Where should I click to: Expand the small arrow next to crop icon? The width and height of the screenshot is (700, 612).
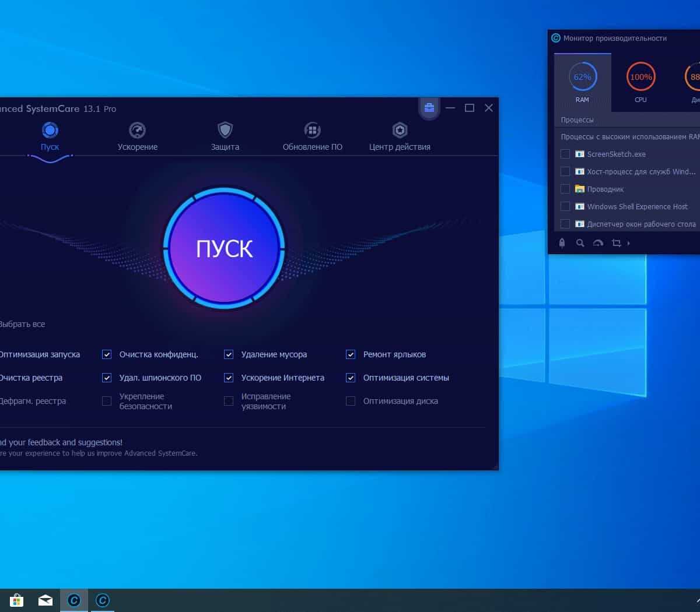point(628,243)
